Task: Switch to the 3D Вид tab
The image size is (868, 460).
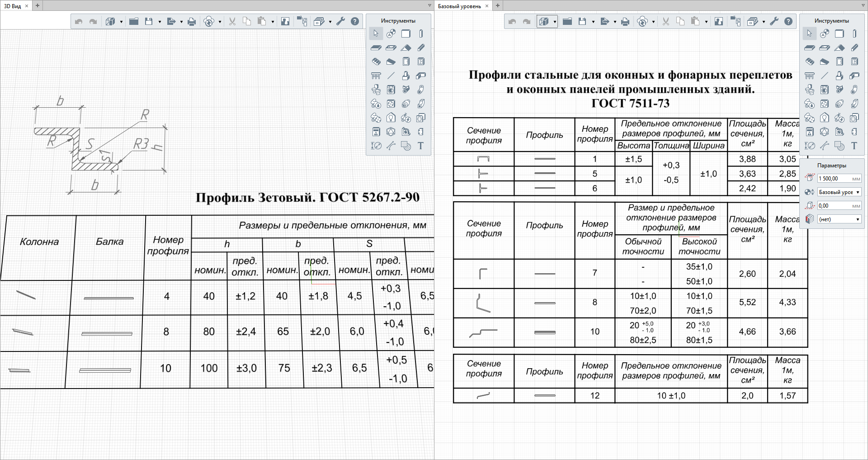Action: (13, 6)
